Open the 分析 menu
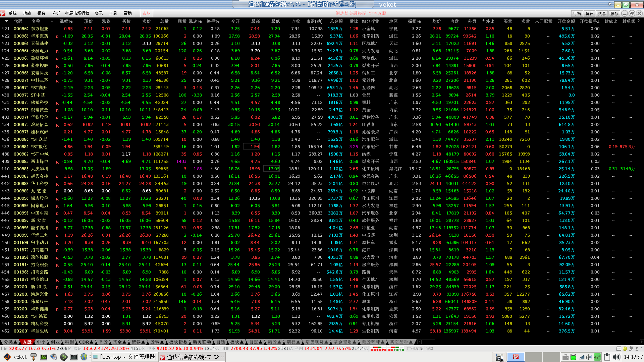This screenshot has height=362, width=644. pyautogui.click(x=56, y=13)
